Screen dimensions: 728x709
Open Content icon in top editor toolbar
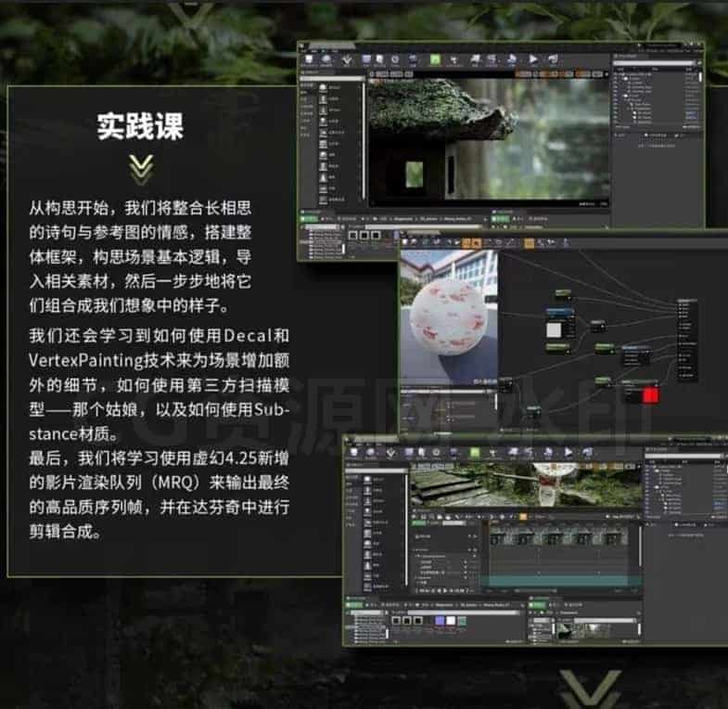click(x=367, y=59)
